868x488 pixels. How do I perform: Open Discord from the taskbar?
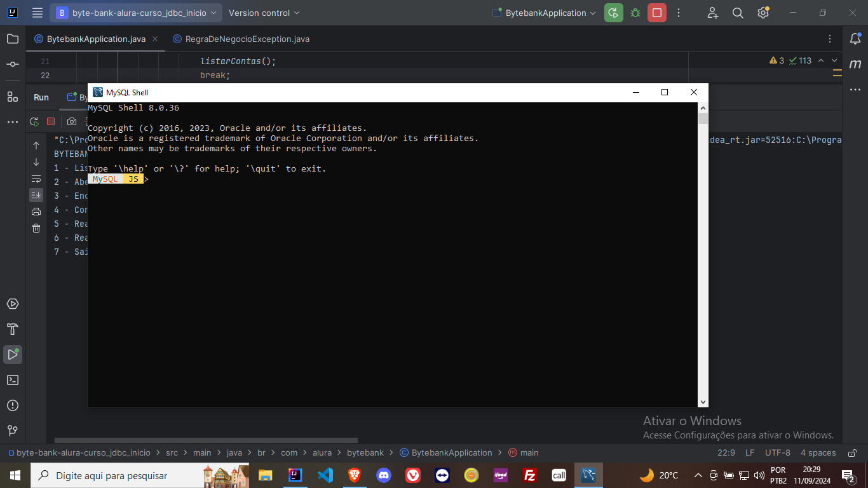point(384,475)
